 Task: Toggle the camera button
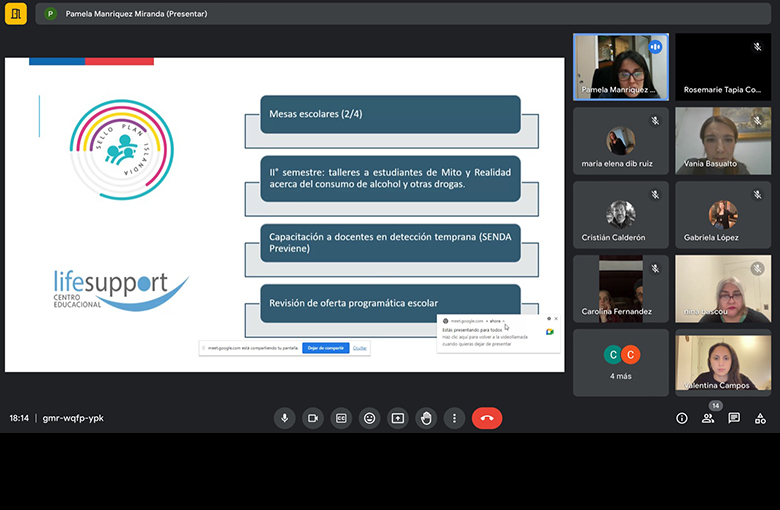coord(313,418)
